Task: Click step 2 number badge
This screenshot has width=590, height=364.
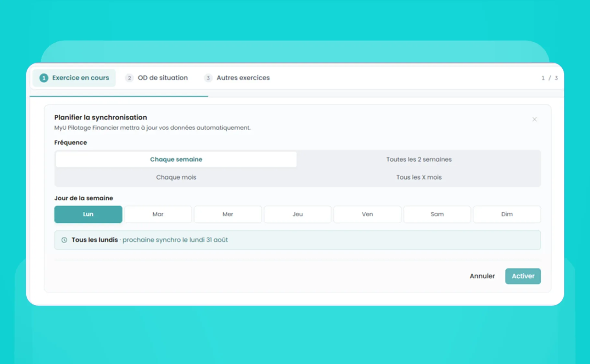Action: click(x=129, y=78)
